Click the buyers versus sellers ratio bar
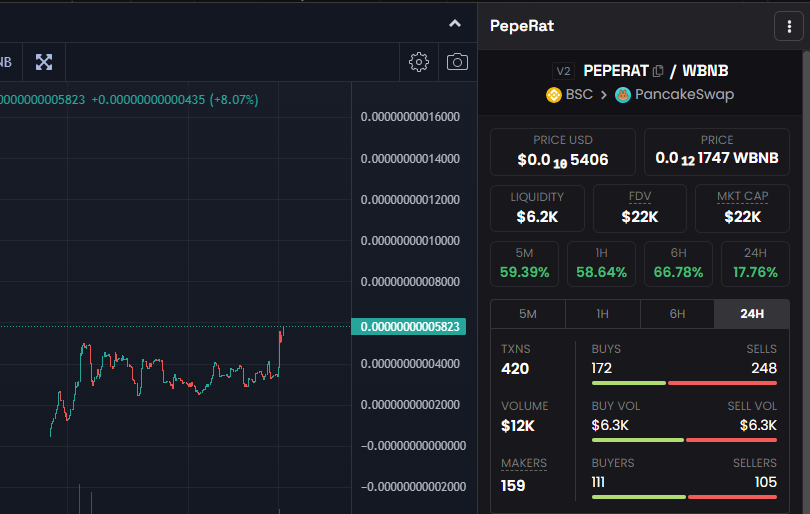This screenshot has height=514, width=810. 684,497
